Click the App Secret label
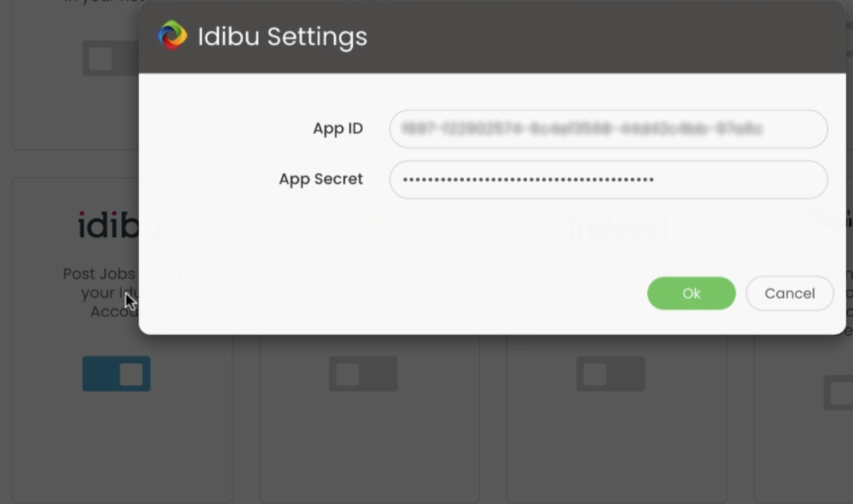 click(321, 179)
